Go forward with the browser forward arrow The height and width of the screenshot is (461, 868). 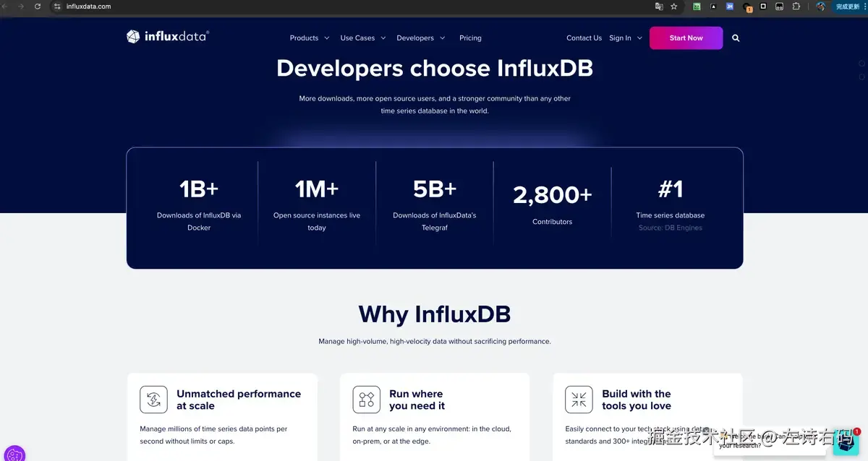(21, 7)
